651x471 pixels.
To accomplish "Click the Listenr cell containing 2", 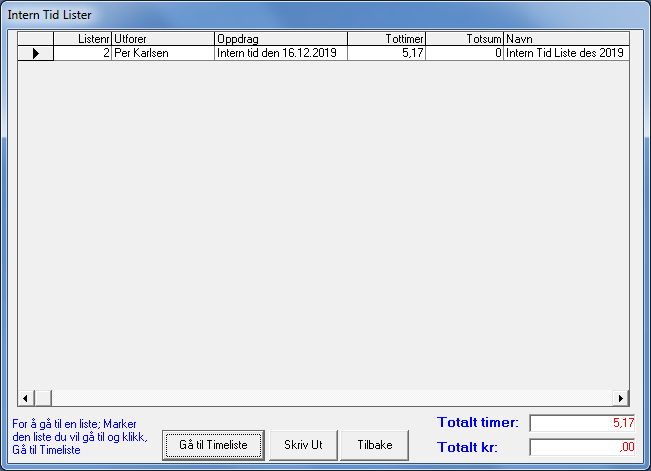I will 83,53.
